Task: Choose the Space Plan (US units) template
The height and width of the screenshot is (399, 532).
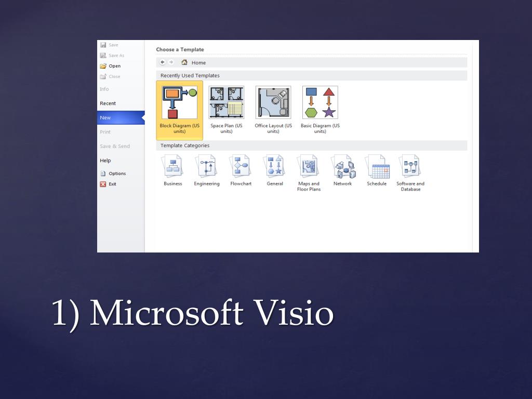Action: coord(227,110)
